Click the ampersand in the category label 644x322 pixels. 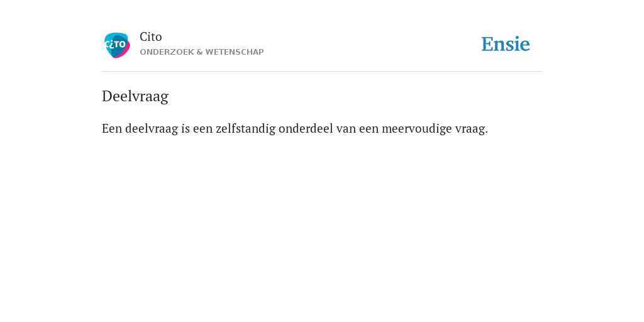(x=200, y=52)
